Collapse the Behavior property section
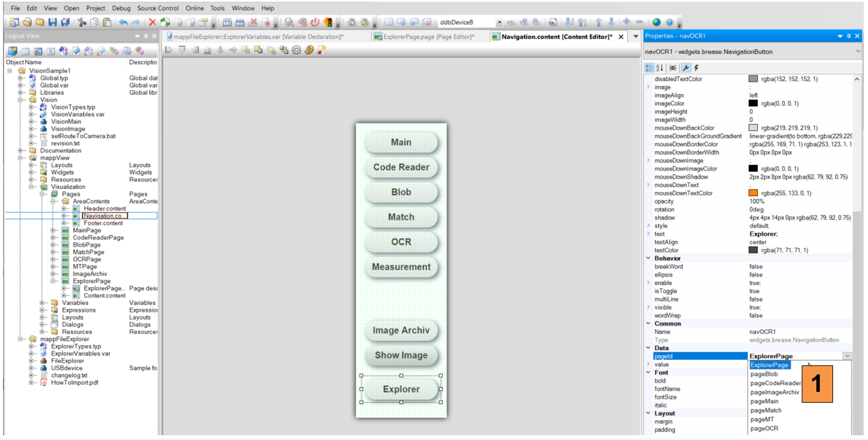Viewport: 868px width, 440px height. click(x=648, y=258)
